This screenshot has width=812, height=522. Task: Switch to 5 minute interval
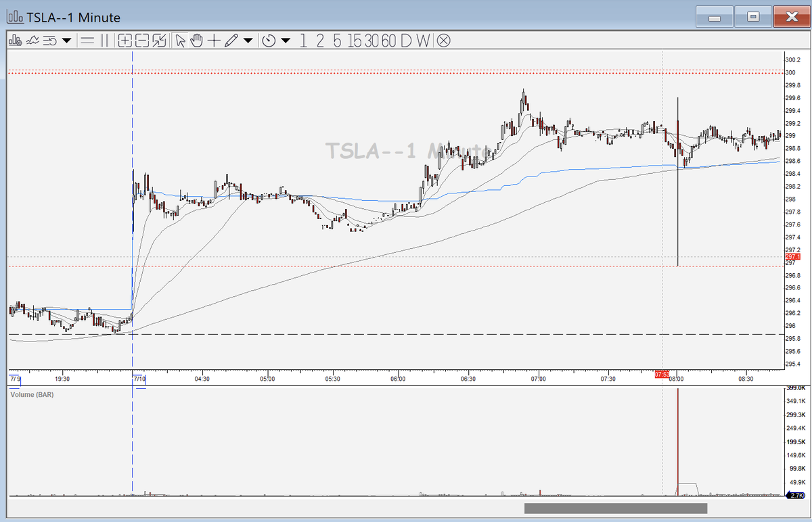point(337,41)
